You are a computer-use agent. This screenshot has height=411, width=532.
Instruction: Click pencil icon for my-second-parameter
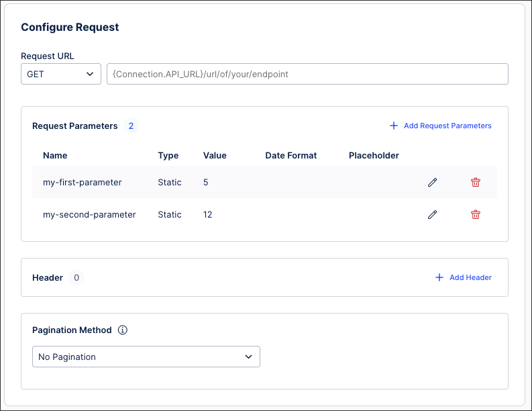click(x=433, y=214)
